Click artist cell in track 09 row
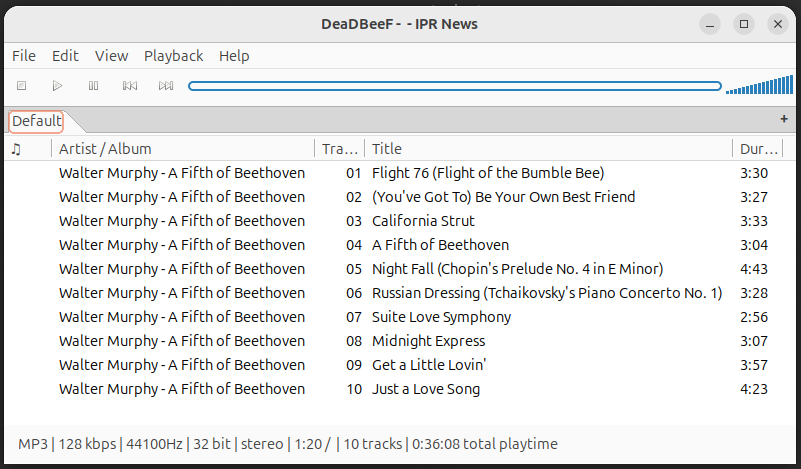This screenshot has width=801, height=469. pos(182,365)
